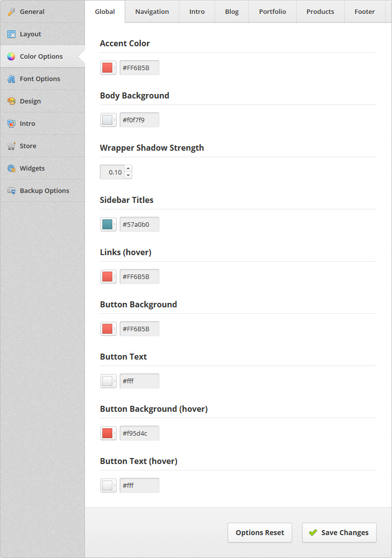This screenshot has width=392, height=558.
Task: Open the Sidebar Titles color swatch
Action: coord(108,225)
